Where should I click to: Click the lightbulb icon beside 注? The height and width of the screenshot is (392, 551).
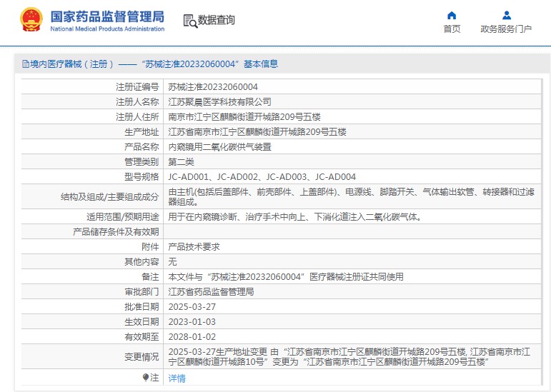tap(146, 377)
